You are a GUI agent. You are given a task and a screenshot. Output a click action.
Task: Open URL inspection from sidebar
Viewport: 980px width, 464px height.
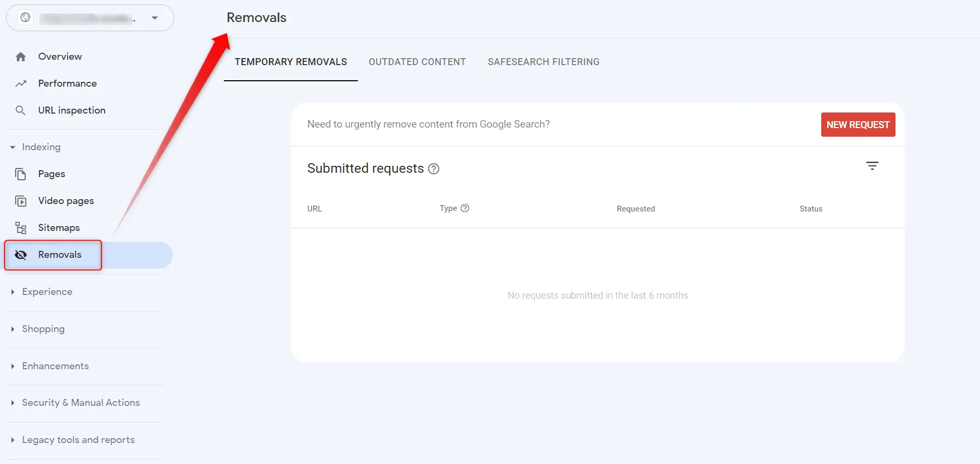click(x=72, y=110)
